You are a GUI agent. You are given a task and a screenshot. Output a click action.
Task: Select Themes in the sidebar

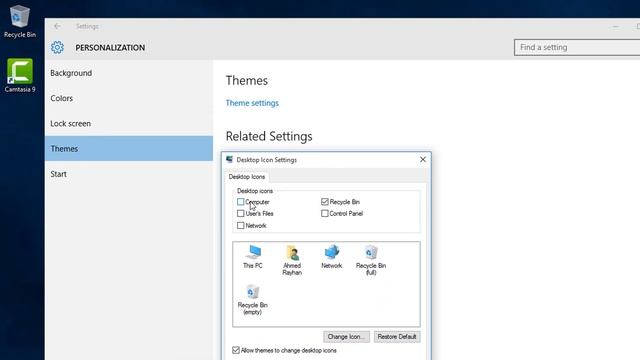pyautogui.click(x=129, y=149)
